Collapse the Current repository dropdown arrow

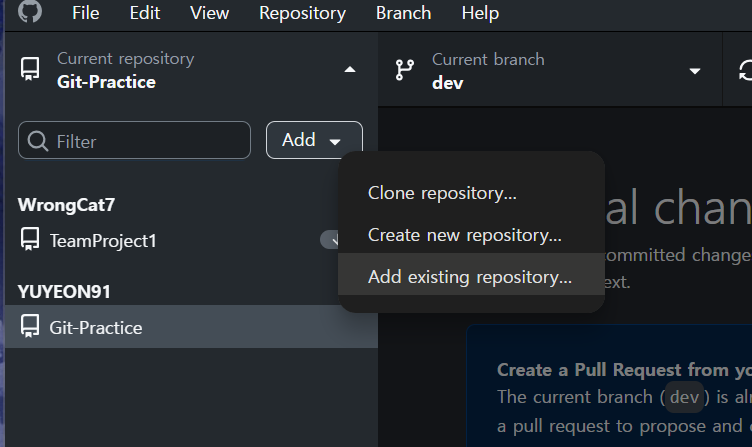click(350, 70)
